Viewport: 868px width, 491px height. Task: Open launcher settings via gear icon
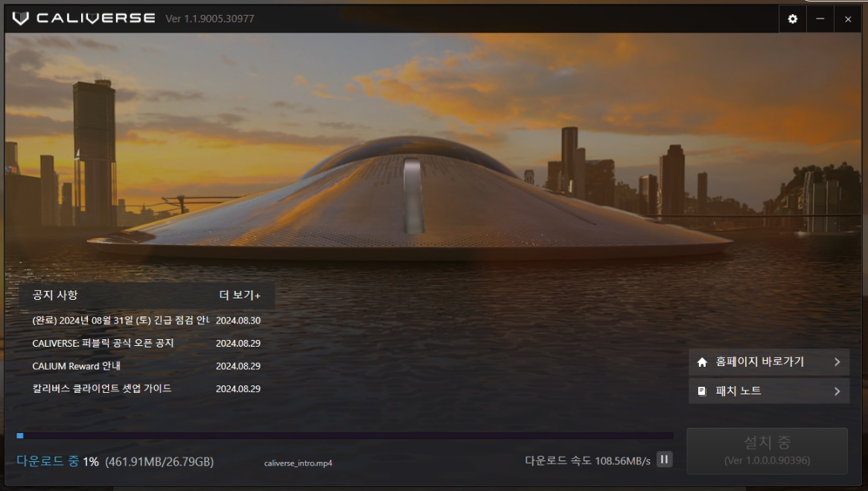pyautogui.click(x=792, y=19)
